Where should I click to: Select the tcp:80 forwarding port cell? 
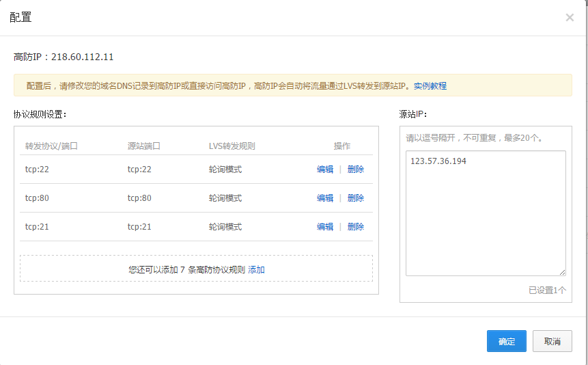point(37,198)
